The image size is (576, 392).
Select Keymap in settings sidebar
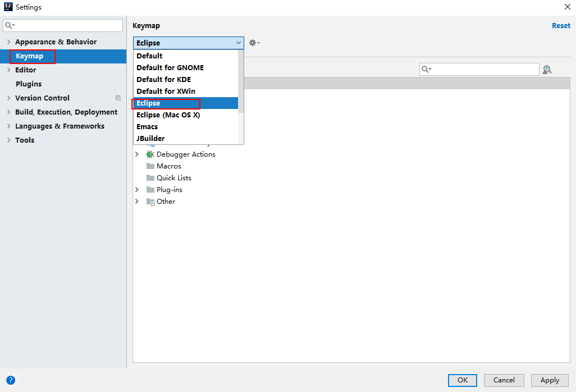[x=63, y=56]
